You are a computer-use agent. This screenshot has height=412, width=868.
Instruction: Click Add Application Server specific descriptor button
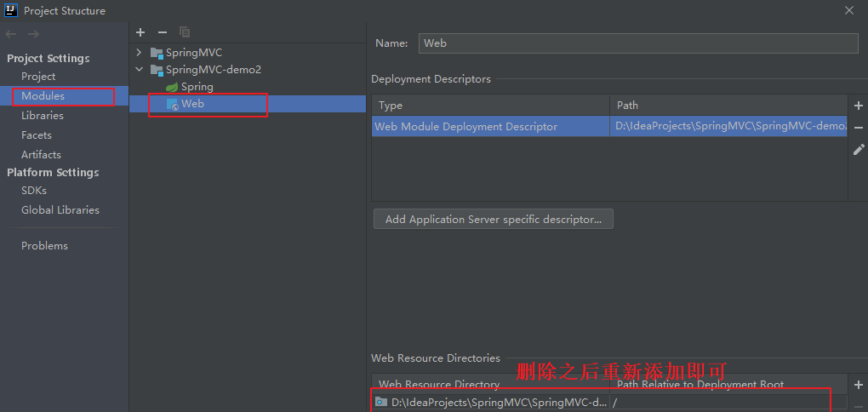click(494, 219)
